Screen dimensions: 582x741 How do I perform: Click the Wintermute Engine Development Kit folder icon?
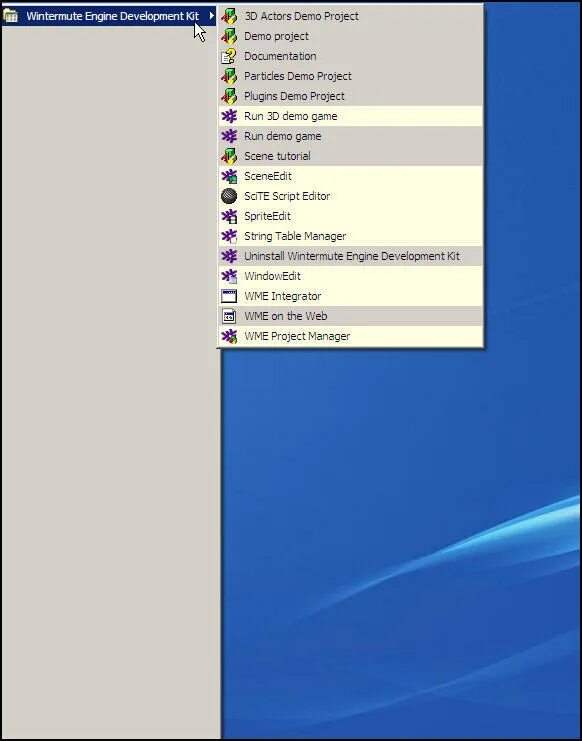coord(10,16)
